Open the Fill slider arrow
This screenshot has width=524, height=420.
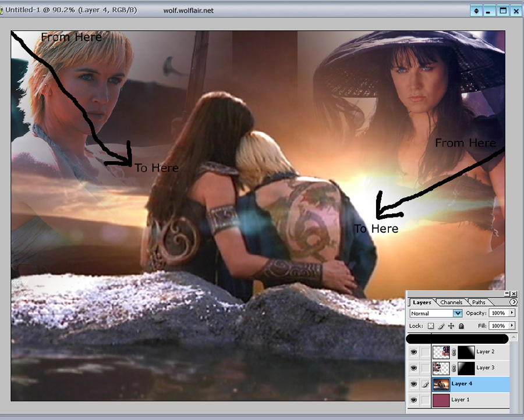point(512,326)
